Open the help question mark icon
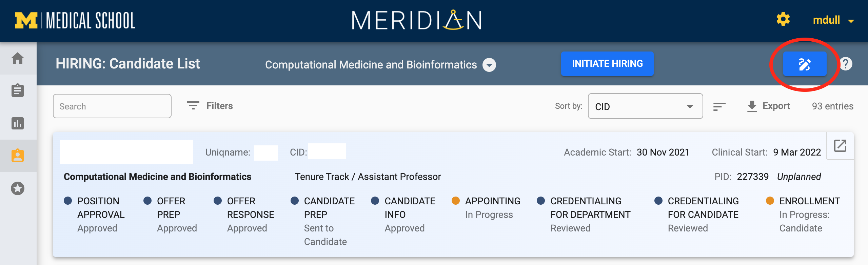Image resolution: width=868 pixels, height=265 pixels. [x=846, y=64]
